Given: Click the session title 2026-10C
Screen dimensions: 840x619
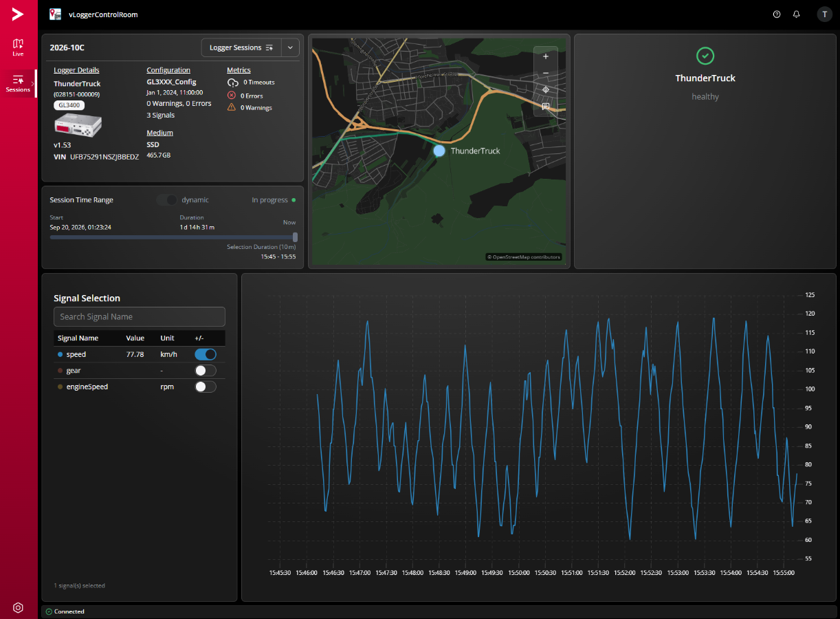Looking at the screenshot, I should point(67,48).
